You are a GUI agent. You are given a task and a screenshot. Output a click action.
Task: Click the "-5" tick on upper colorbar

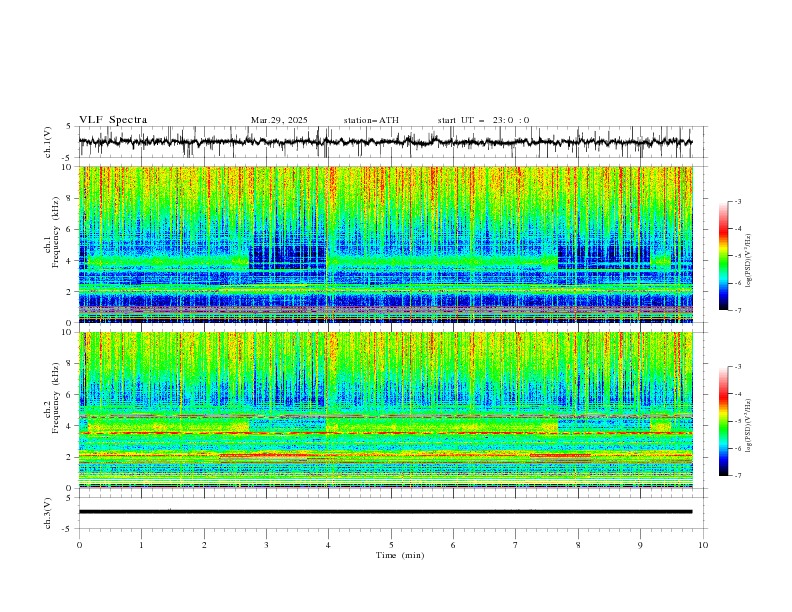[x=738, y=256]
